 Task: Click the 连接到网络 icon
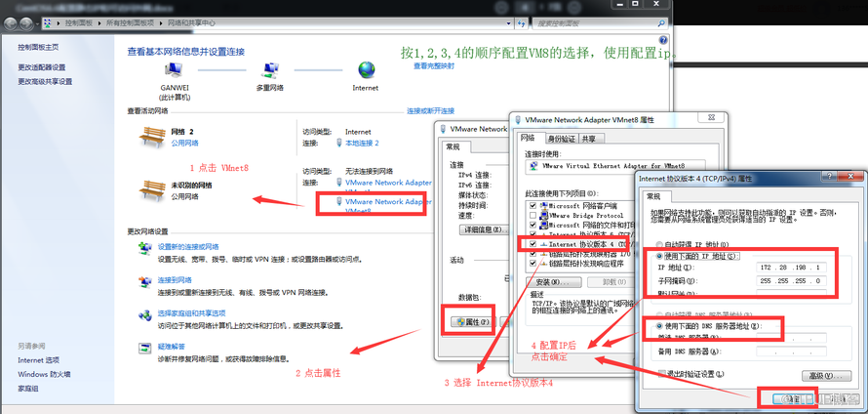[145, 281]
